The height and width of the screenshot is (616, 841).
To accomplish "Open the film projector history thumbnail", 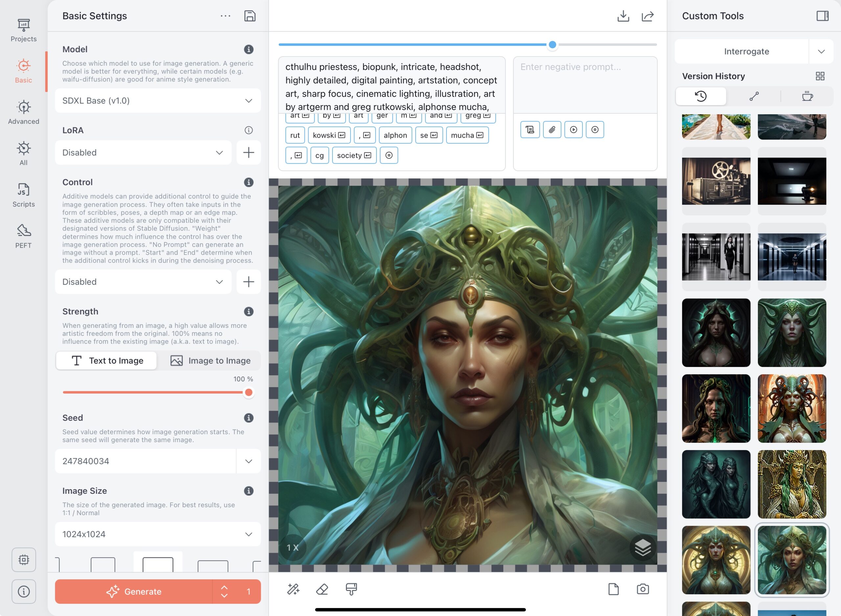I will click(x=716, y=181).
